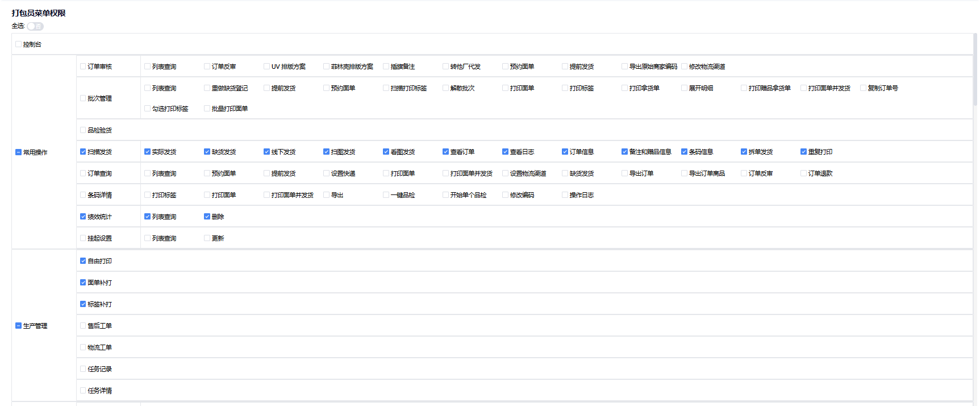Viewport: 980px width, 406px height.
Task: Check the 导出原始商家编码 option
Action: pyautogui.click(x=624, y=67)
